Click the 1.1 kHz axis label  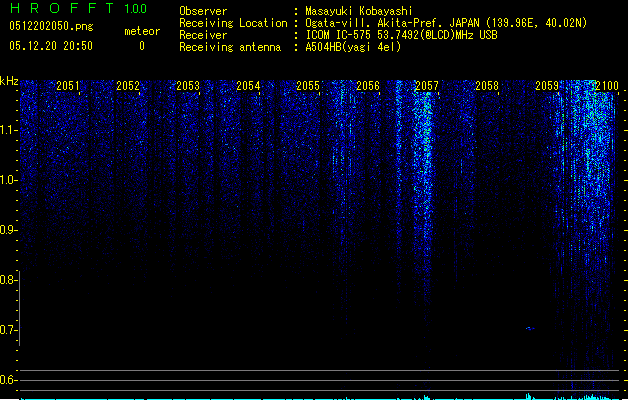coord(9,130)
